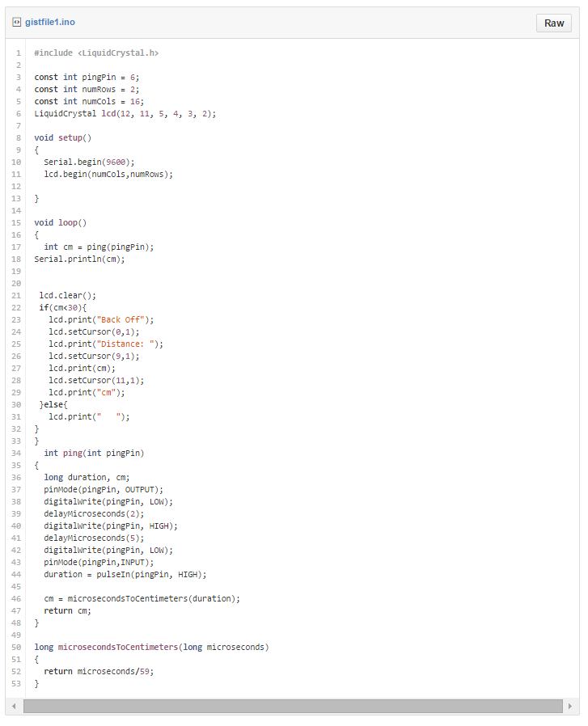Viewport: 588px width, 726px height.
Task: Click the 'return cm;' line
Action: [x=68, y=611]
